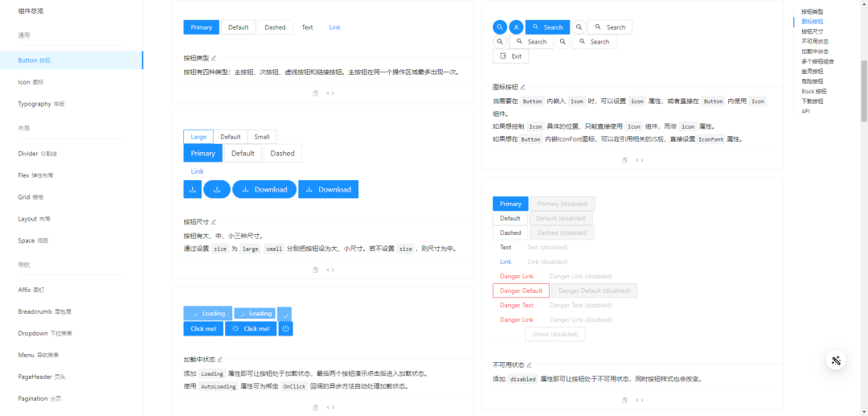Click Primary button in 按钮类型 card

pos(202,27)
